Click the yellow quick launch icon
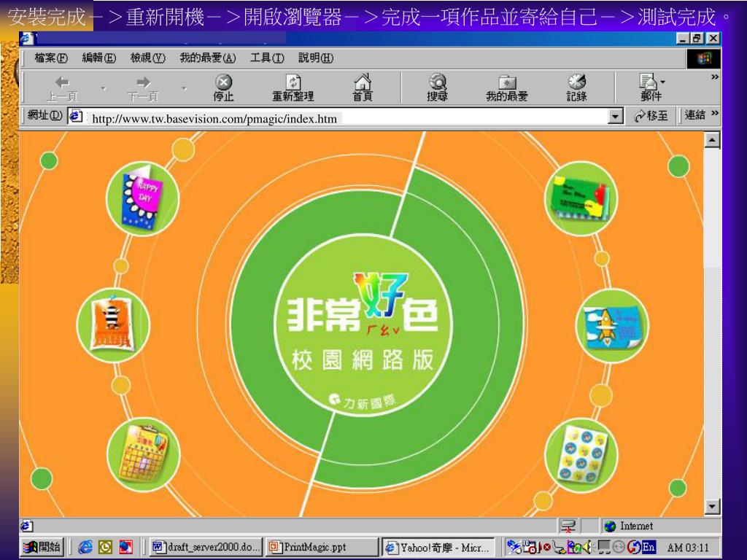The width and height of the screenshot is (747, 560). [105, 547]
